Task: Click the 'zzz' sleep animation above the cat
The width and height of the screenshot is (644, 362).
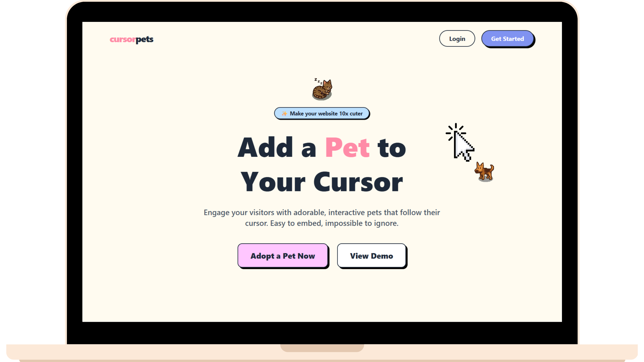Action: tap(317, 81)
